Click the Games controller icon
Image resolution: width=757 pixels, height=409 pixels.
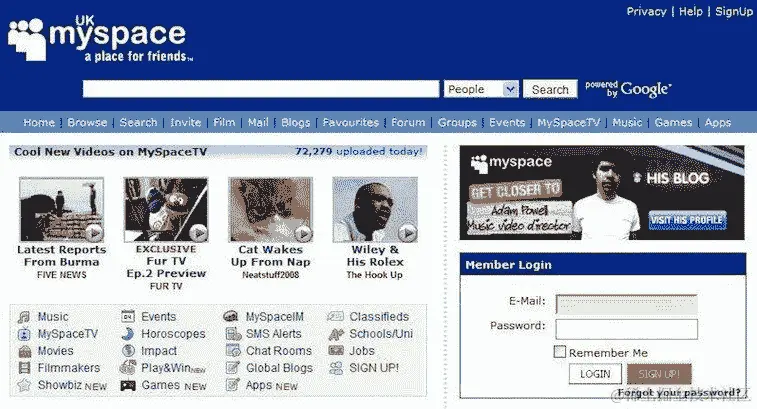[x=128, y=385]
